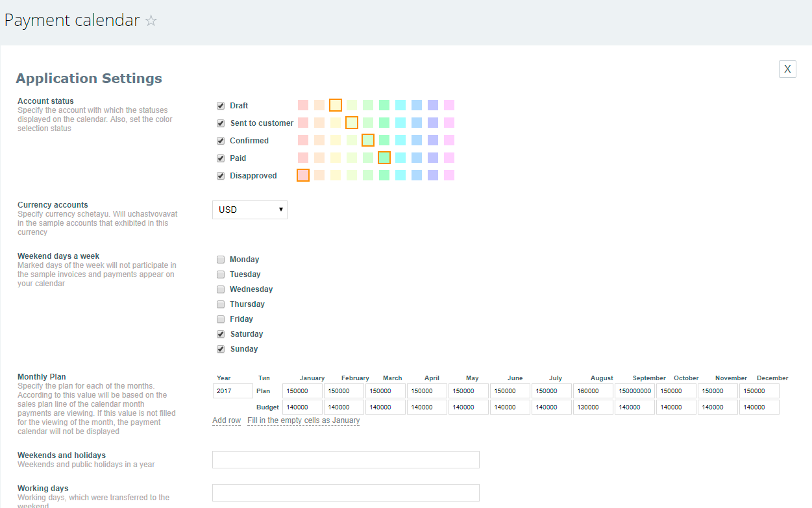
Task: Select the blue swatch in Disapproved row
Action: tap(417, 175)
